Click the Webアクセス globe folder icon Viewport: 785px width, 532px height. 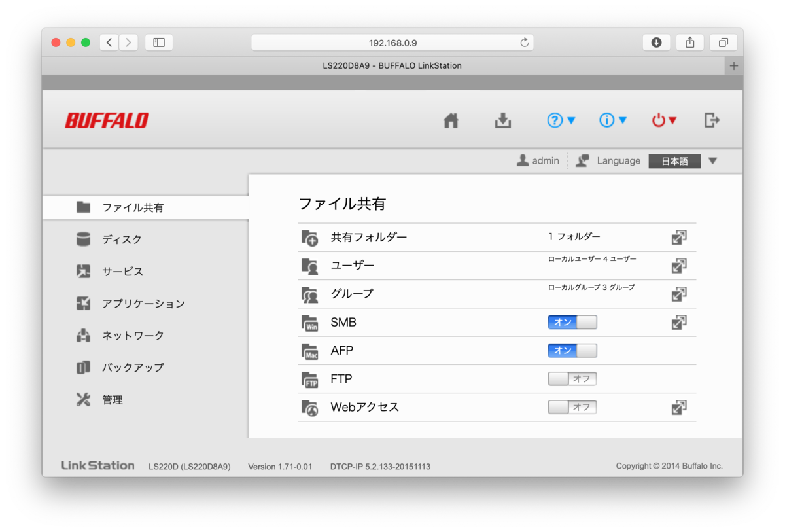click(x=309, y=408)
